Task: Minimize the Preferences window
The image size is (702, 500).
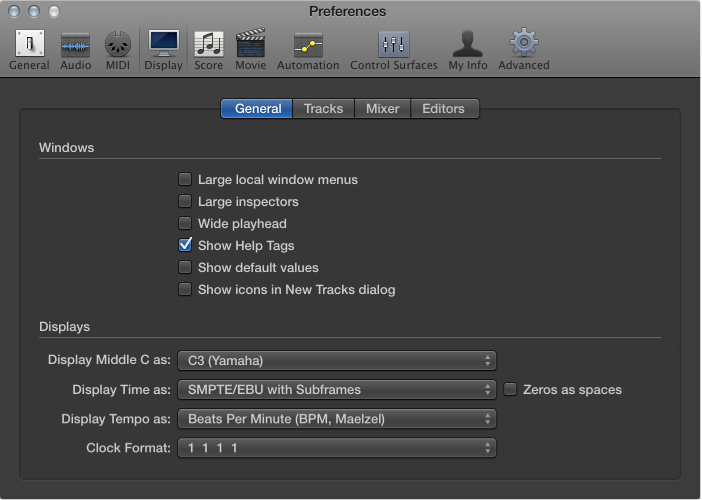Action: pyautogui.click(x=34, y=11)
